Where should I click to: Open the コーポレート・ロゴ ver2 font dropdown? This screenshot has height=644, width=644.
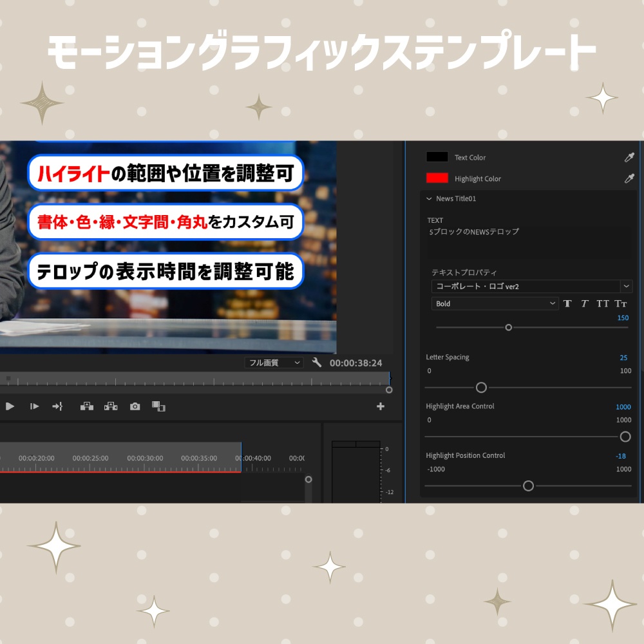[x=625, y=286]
